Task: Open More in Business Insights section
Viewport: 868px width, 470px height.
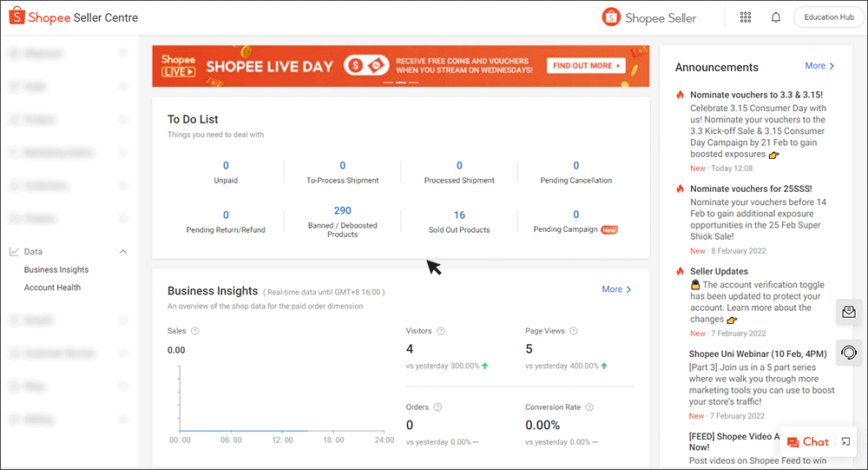Action: [x=616, y=289]
